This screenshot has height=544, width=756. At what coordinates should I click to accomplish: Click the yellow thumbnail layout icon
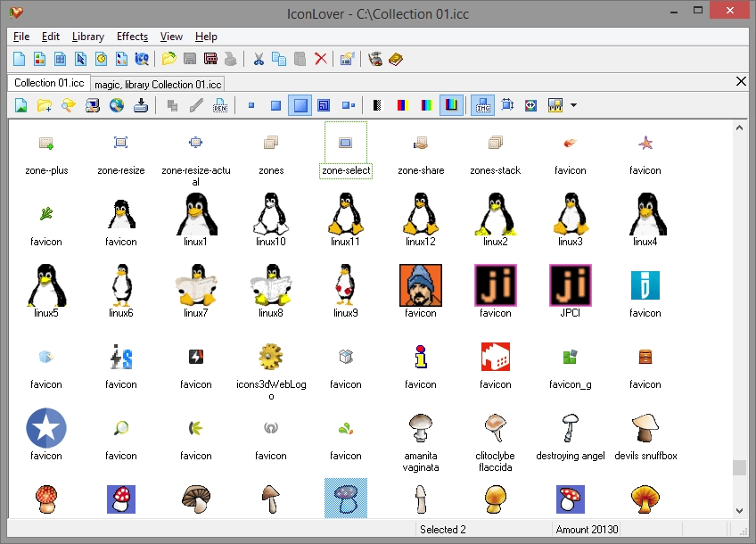coord(555,105)
